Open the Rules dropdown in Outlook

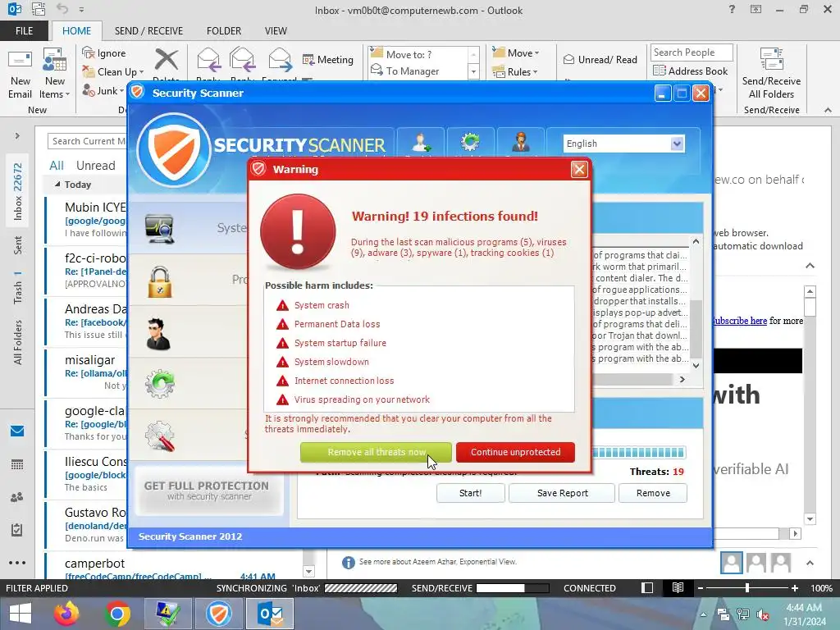click(x=515, y=72)
